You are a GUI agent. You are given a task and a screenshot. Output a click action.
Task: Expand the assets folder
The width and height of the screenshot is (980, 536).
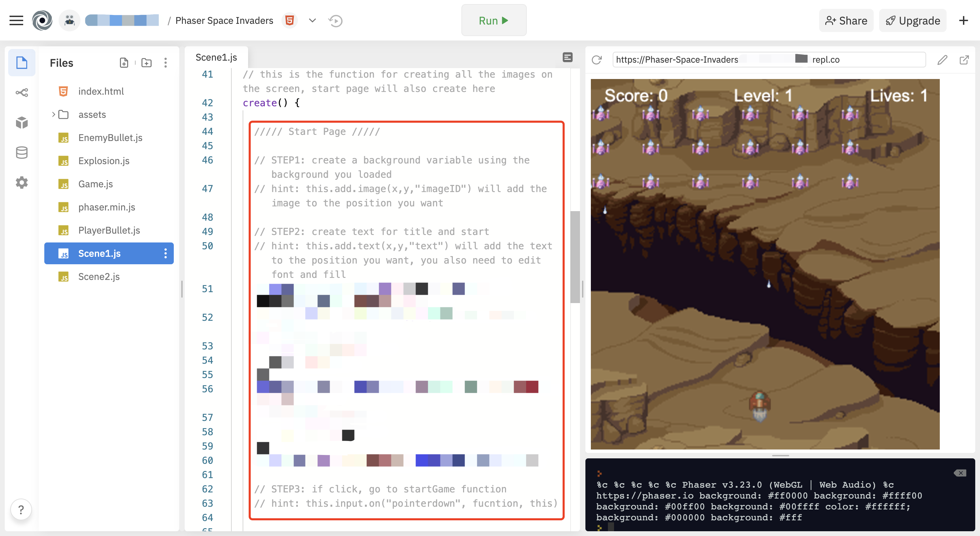pyautogui.click(x=53, y=114)
